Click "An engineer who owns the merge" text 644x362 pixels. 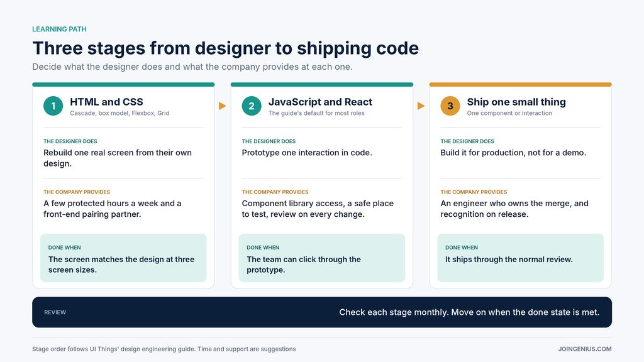(x=514, y=209)
